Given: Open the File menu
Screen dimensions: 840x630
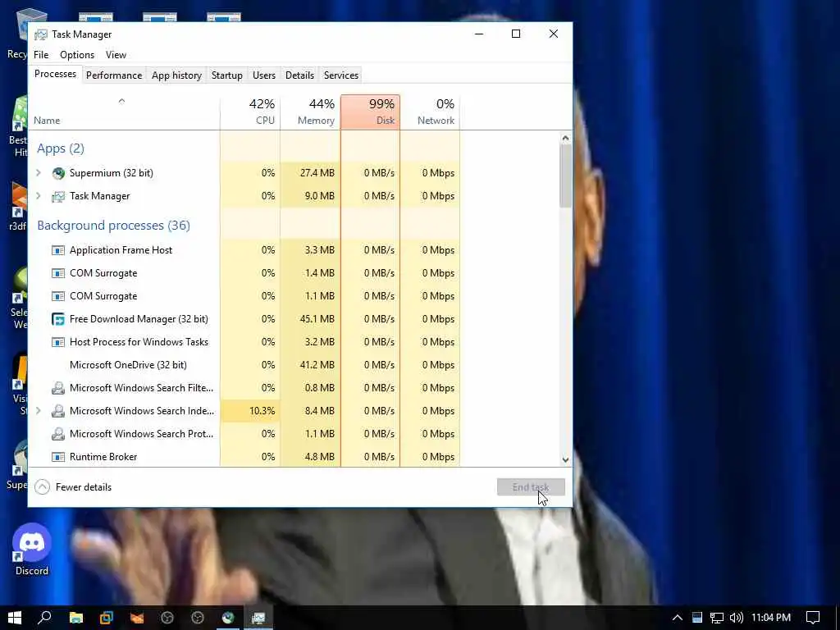Looking at the screenshot, I should pos(41,55).
